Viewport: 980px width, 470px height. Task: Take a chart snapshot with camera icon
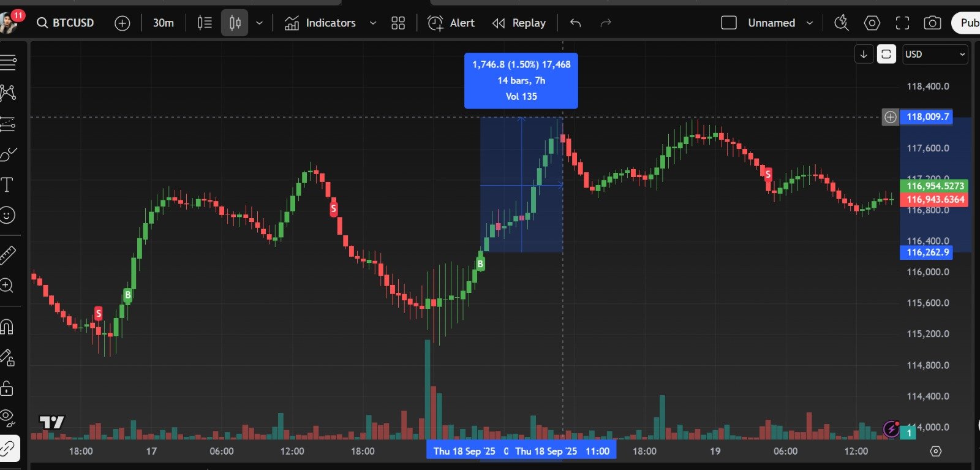coord(932,23)
